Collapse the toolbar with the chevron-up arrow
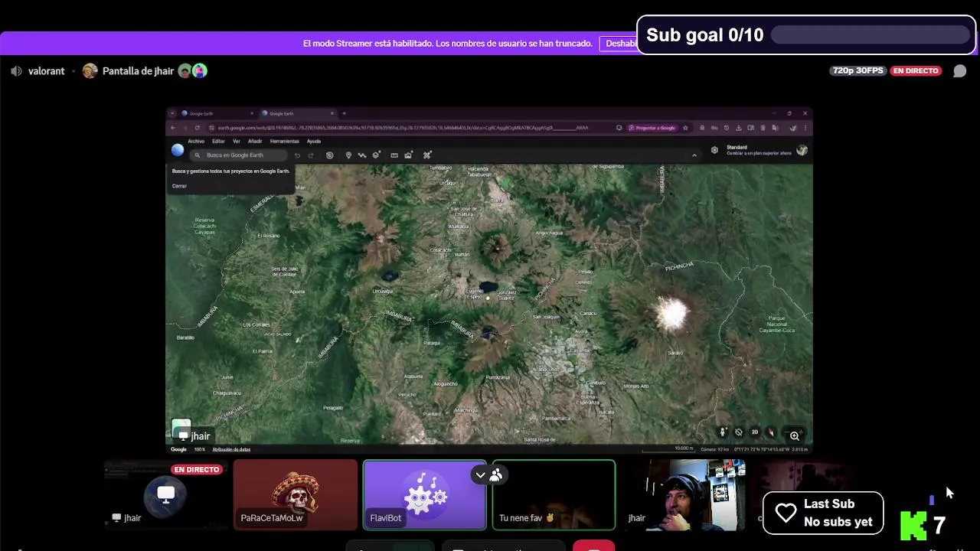 tap(694, 155)
